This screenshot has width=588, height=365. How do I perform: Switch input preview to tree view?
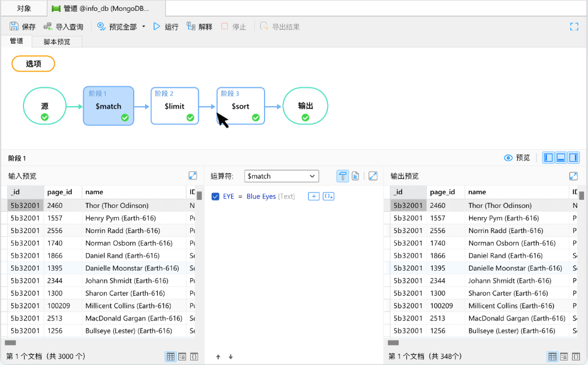click(x=182, y=357)
